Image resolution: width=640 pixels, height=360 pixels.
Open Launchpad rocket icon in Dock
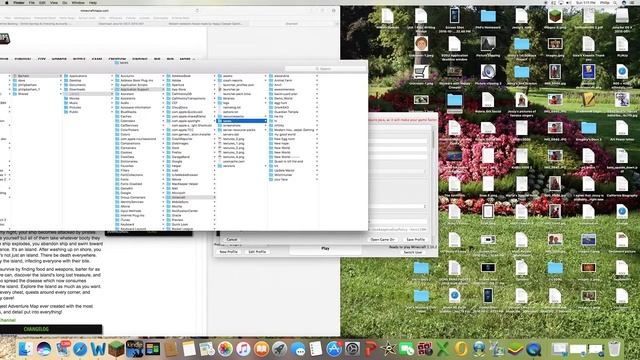[280, 349]
